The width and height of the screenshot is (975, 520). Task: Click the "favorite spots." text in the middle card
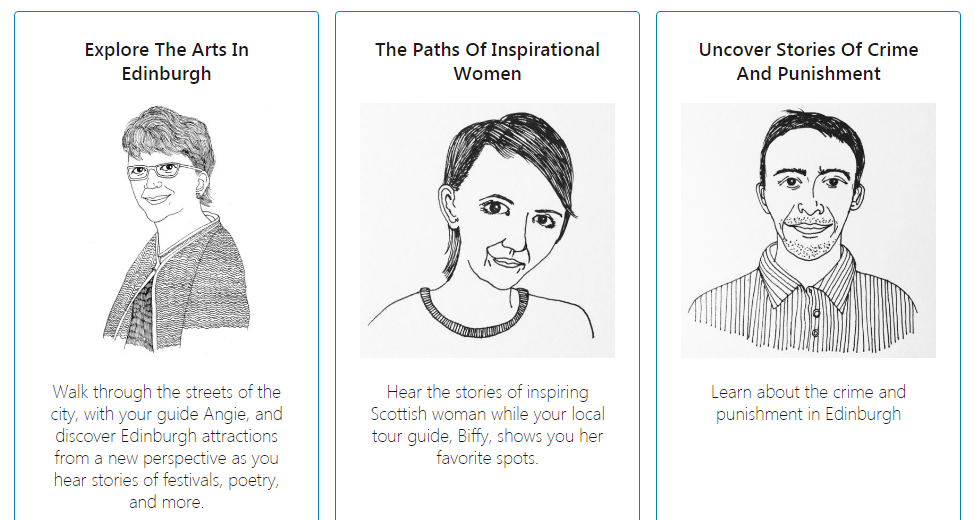[x=488, y=458]
